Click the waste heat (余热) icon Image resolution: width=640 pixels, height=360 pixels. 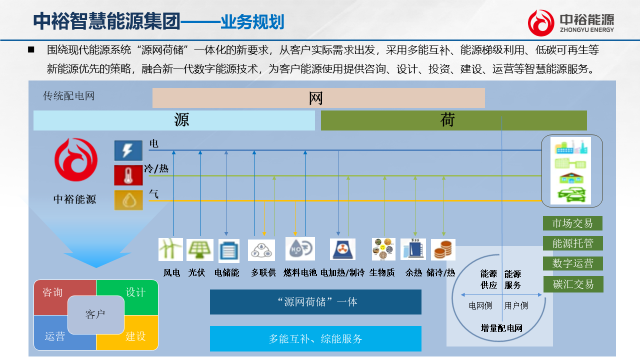[413, 249]
